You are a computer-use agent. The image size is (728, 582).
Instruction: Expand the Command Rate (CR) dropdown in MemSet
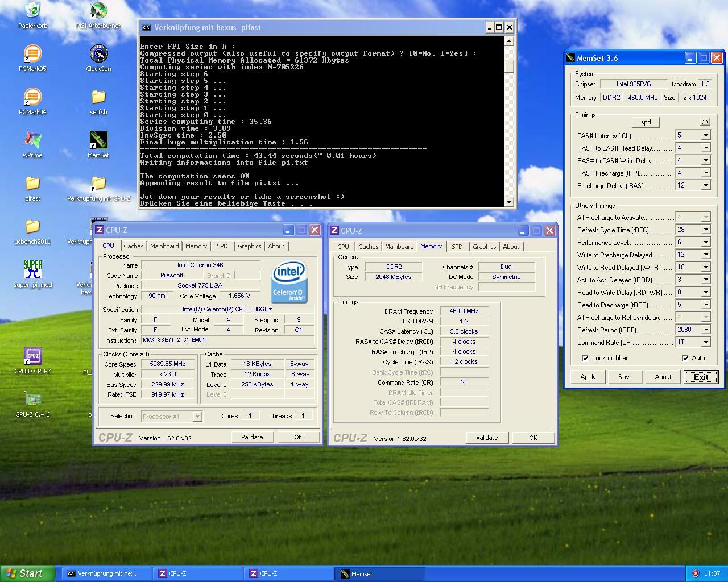click(x=706, y=342)
